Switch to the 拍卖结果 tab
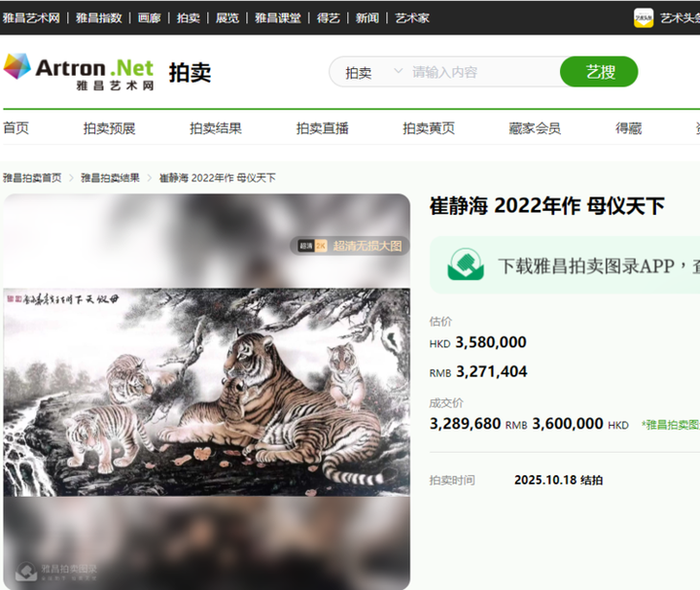The image size is (700, 590). tap(216, 128)
